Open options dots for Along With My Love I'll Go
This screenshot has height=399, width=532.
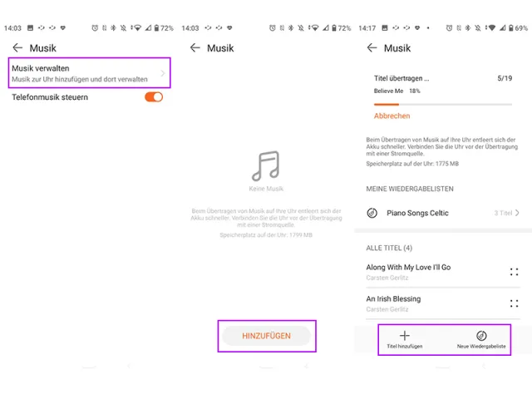click(x=514, y=272)
